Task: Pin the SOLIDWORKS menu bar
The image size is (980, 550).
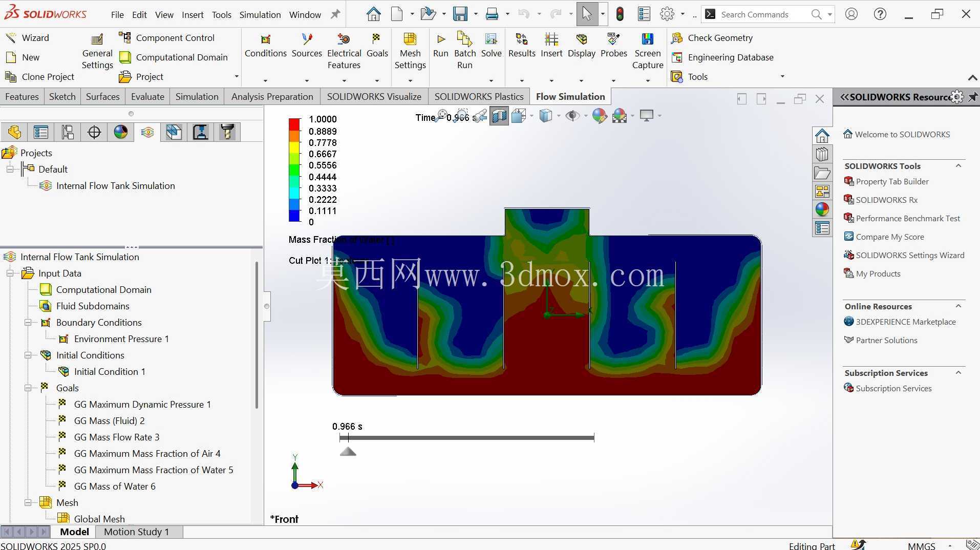Action: (335, 14)
